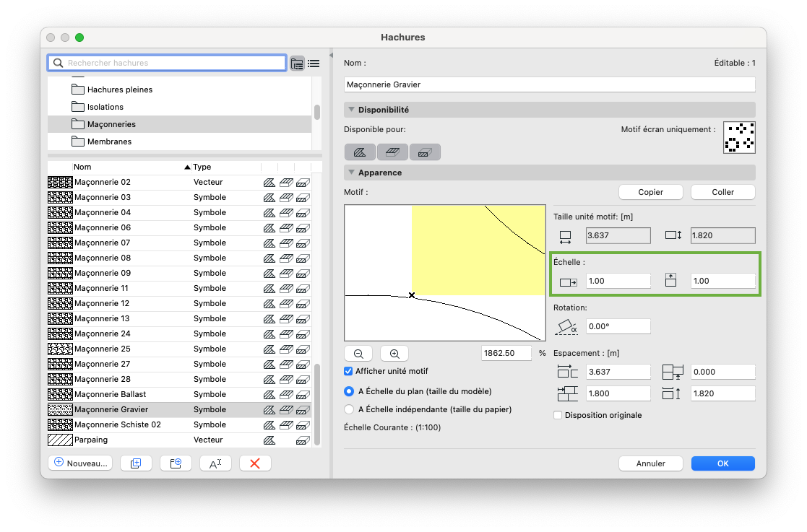Select the Maçonnerie 11 row

(180, 288)
